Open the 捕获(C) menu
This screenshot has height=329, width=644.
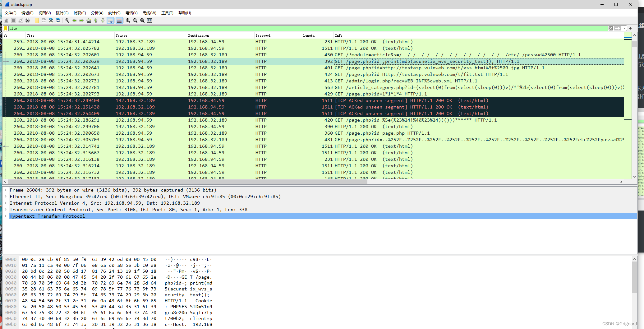coord(80,13)
